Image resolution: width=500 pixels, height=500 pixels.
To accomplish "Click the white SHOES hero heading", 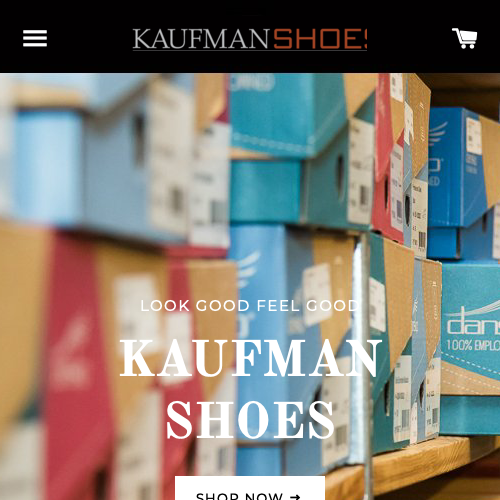I will (x=250, y=419).
